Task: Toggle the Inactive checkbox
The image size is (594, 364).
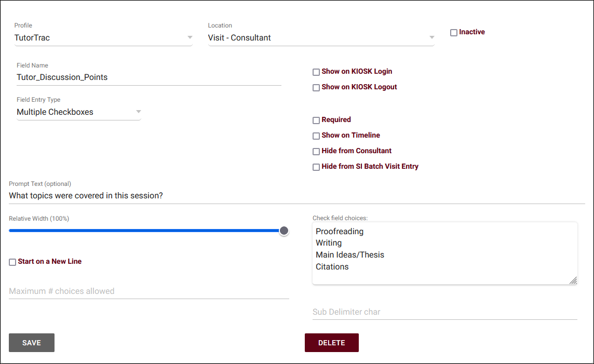Action: (x=454, y=33)
